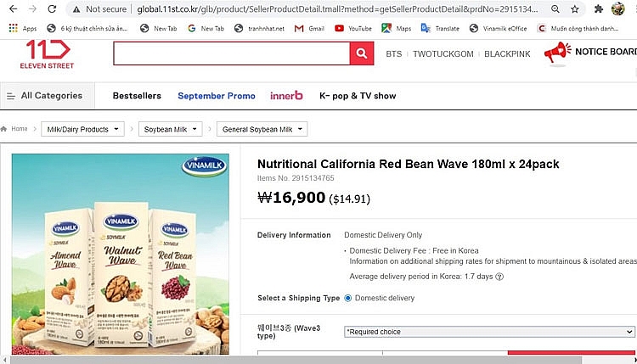Click the delivery period help question icon
Screen dimensions: 637x364
(499, 277)
